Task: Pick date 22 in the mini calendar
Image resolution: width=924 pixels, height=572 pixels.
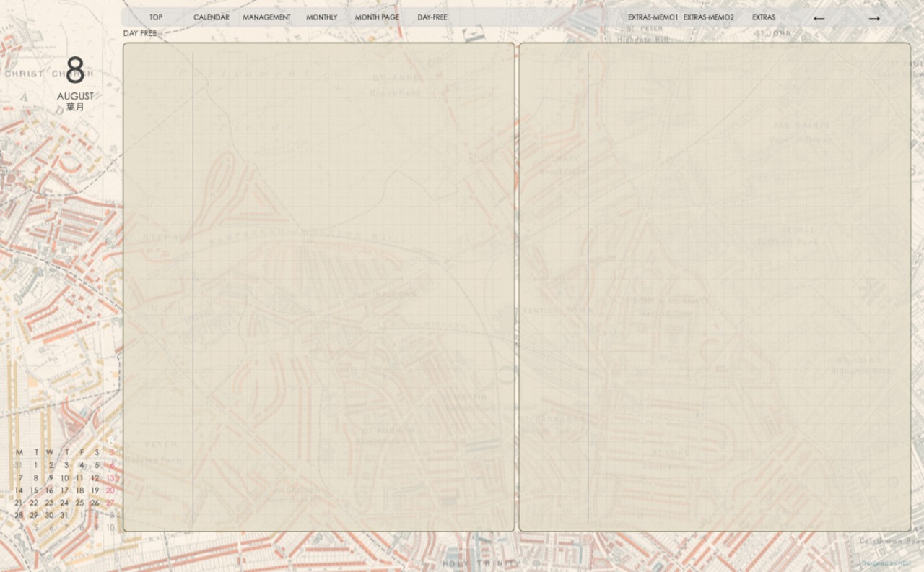Action: tap(34, 503)
